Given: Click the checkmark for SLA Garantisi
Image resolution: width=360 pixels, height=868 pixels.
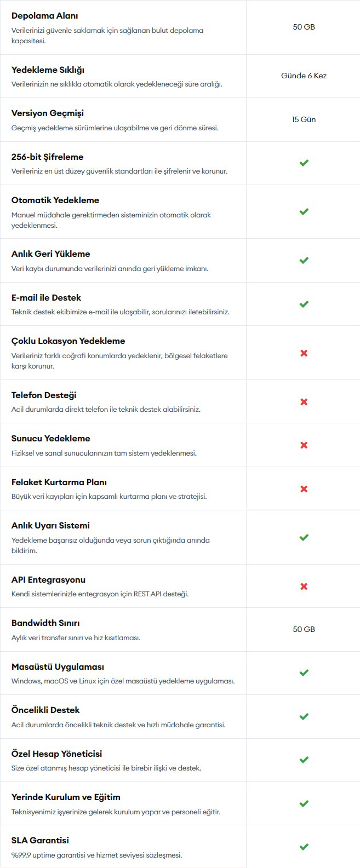Looking at the screenshot, I should (x=304, y=847).
